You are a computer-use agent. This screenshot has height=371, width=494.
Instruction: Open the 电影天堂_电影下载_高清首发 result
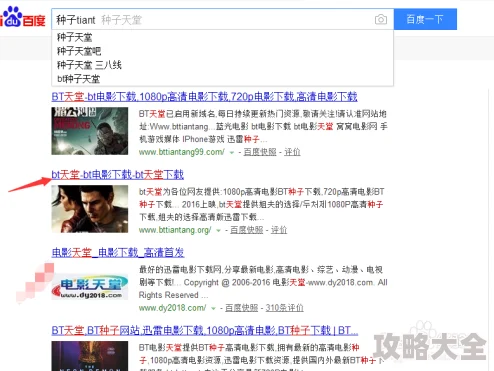coord(118,252)
